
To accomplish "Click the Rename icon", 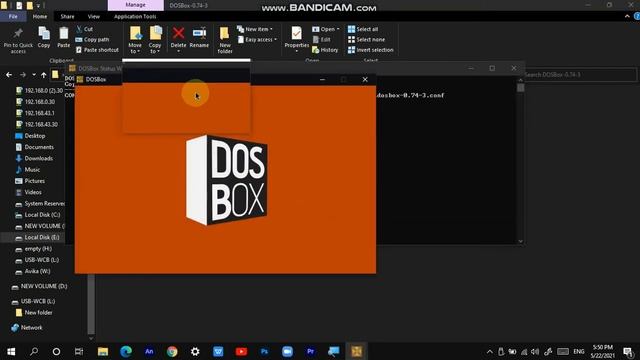I will pyautogui.click(x=199, y=34).
